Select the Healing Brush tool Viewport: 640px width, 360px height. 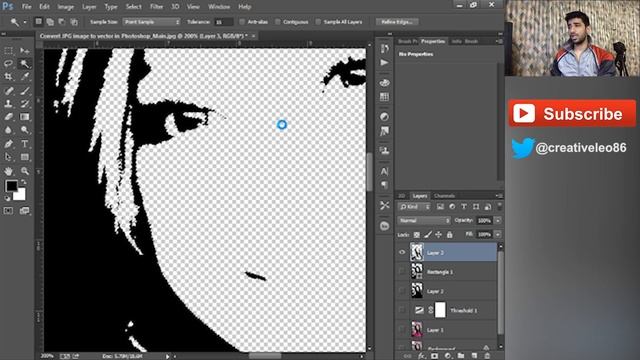8,91
